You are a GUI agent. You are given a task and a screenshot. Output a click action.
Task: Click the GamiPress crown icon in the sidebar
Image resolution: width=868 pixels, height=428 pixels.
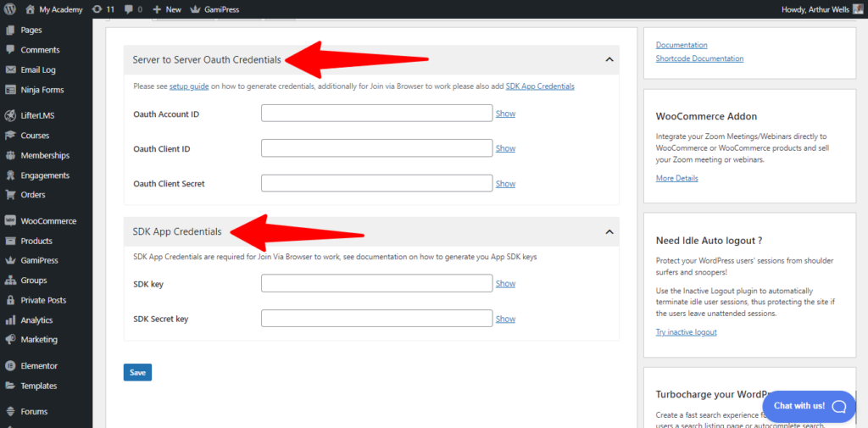pos(10,260)
